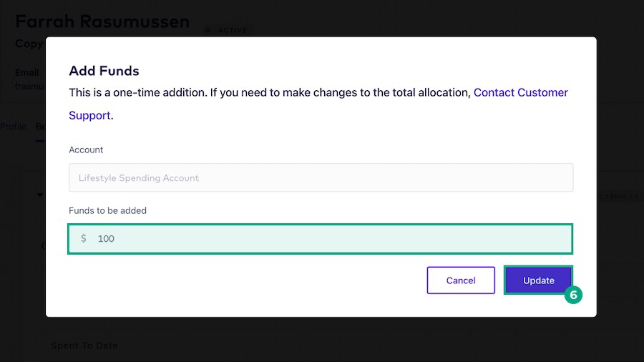644x362 pixels.
Task: Focus the Funds to be added field
Action: (321, 239)
